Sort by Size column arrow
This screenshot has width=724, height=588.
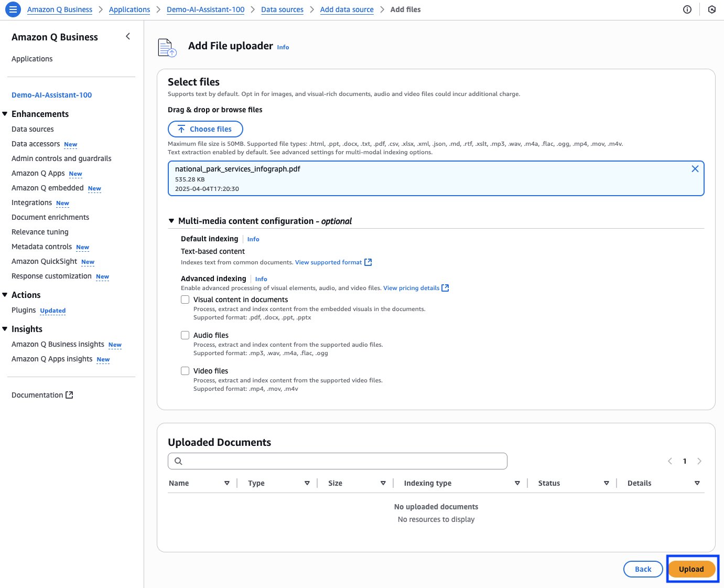383,483
